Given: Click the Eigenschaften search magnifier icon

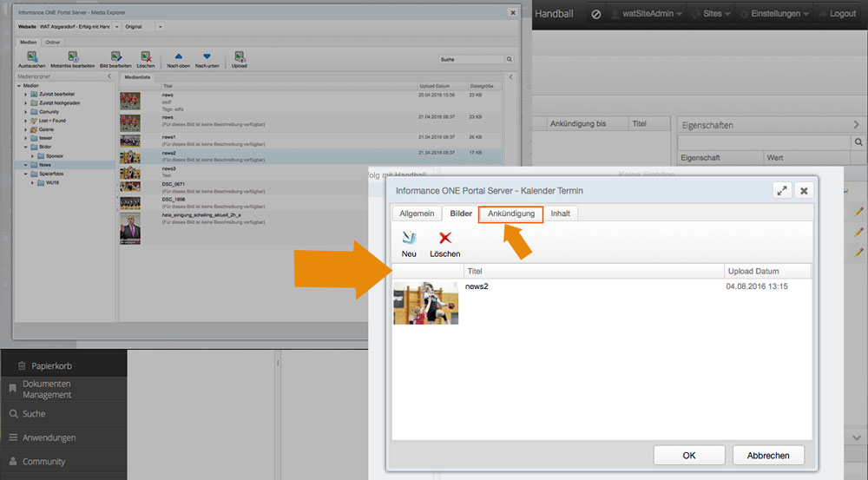Looking at the screenshot, I should (x=858, y=142).
